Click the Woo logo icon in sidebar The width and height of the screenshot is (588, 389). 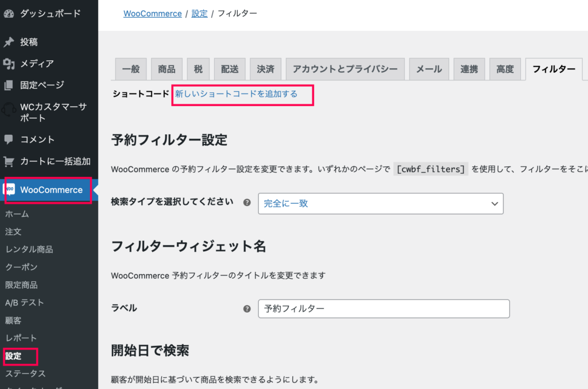click(x=9, y=189)
